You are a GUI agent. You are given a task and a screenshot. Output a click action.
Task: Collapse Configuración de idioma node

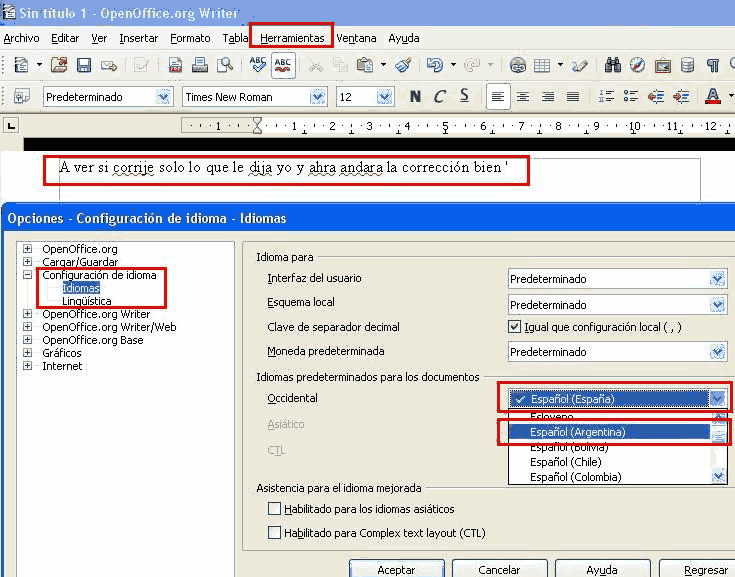pos(28,275)
